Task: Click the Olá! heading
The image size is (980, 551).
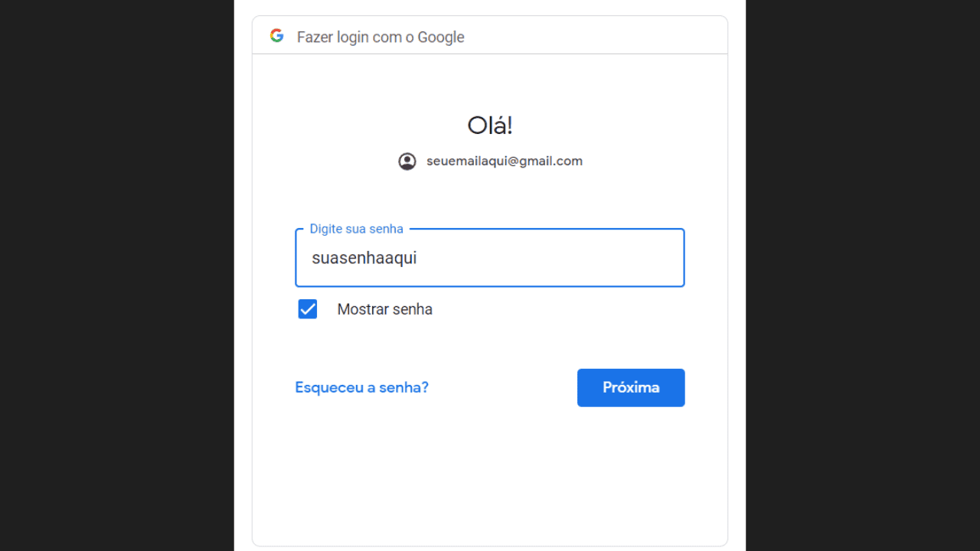Action: point(490,125)
